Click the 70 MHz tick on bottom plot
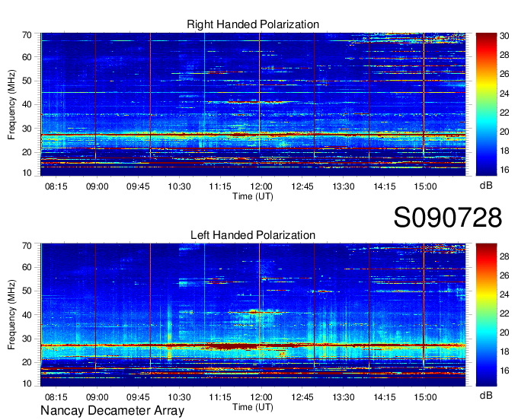 click(x=27, y=246)
